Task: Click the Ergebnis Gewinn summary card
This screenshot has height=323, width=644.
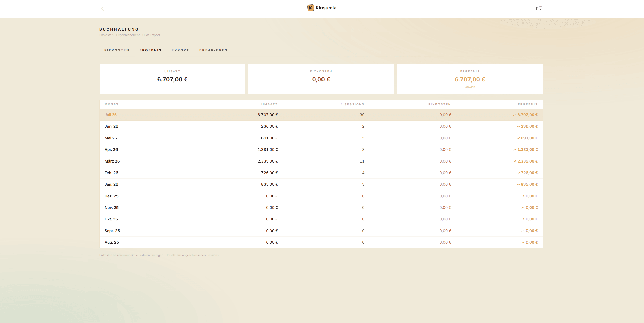Action: point(470,79)
